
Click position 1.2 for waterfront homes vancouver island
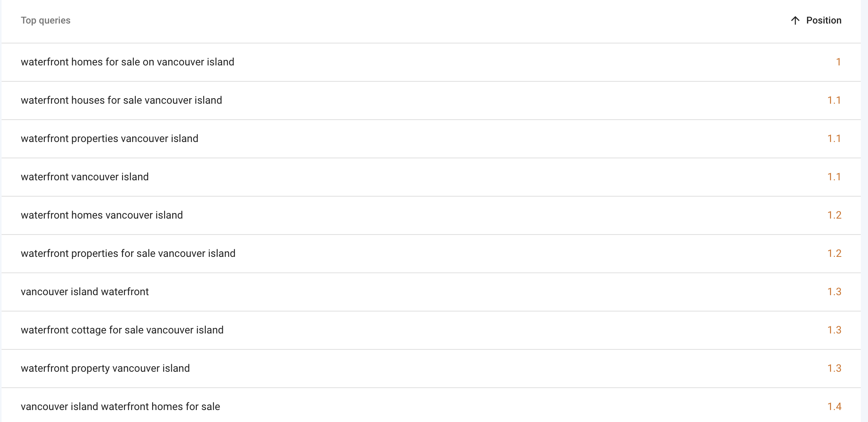834,215
